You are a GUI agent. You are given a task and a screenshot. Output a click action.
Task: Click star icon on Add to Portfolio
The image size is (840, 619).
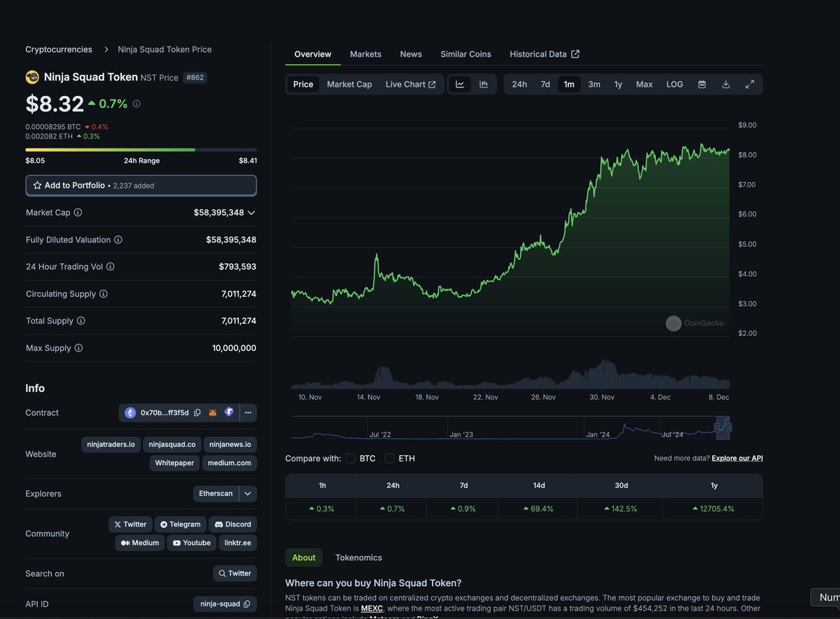[x=37, y=186]
